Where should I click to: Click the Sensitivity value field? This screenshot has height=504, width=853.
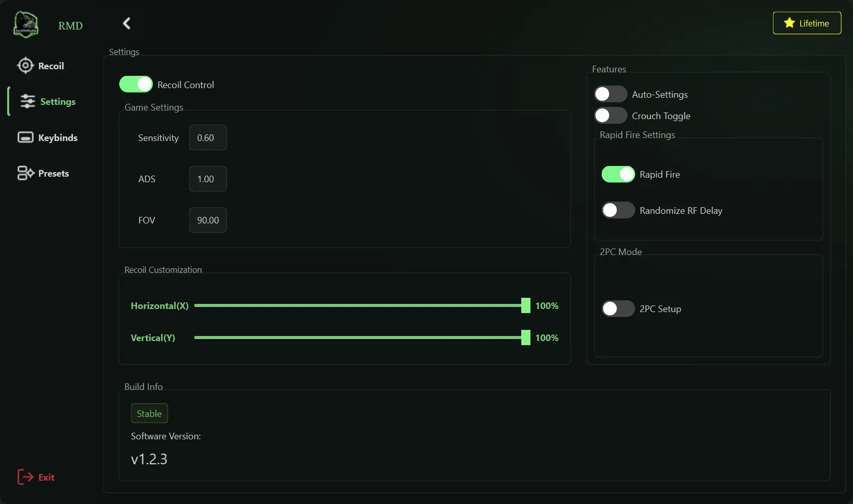click(207, 137)
